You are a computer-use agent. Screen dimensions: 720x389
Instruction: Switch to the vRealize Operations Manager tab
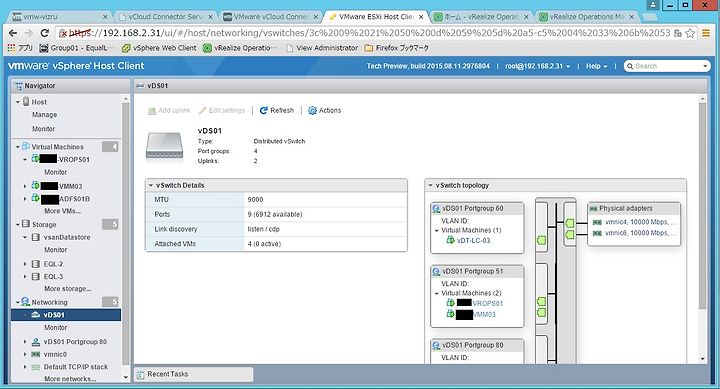(588, 17)
